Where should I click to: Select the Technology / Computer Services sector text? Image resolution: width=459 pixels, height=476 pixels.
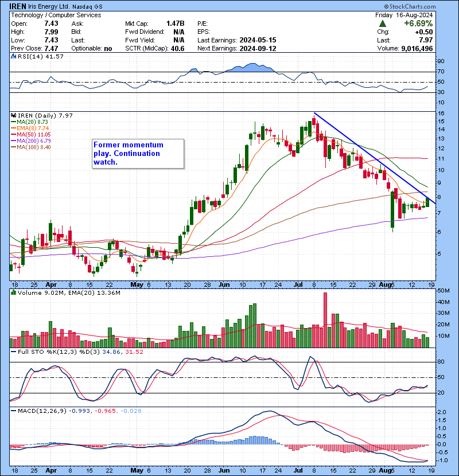56,15
